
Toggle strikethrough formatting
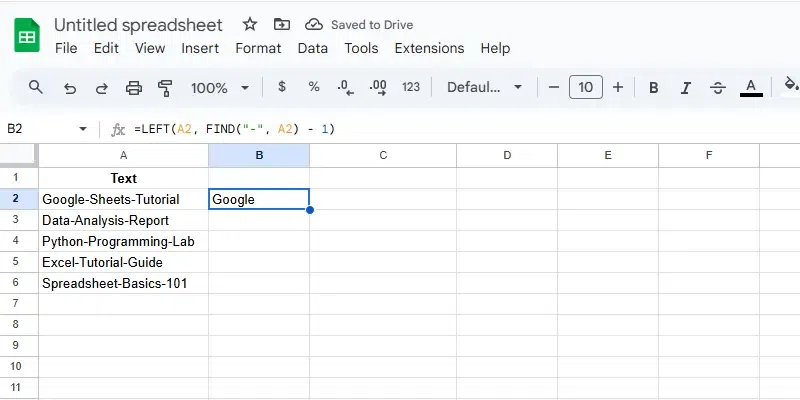pyautogui.click(x=717, y=87)
